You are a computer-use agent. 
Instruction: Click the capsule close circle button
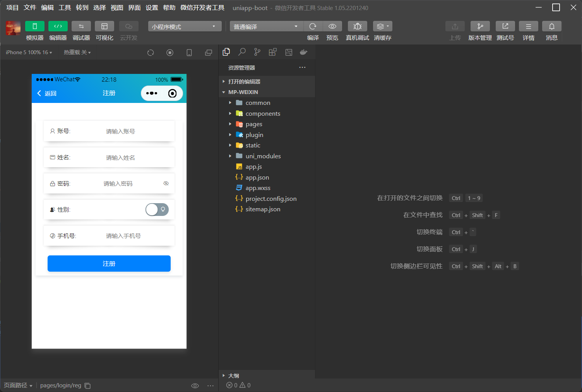tap(173, 93)
